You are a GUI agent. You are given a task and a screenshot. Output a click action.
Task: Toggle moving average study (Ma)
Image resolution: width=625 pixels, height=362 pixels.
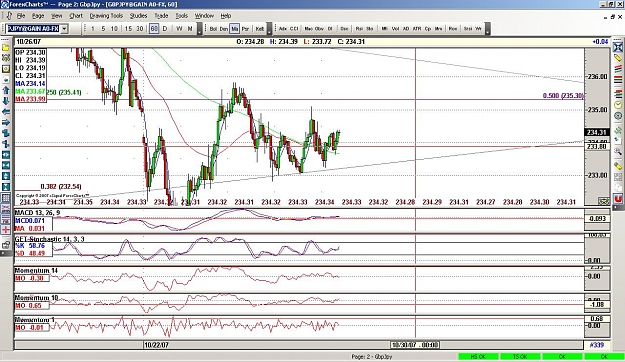[x=234, y=29]
